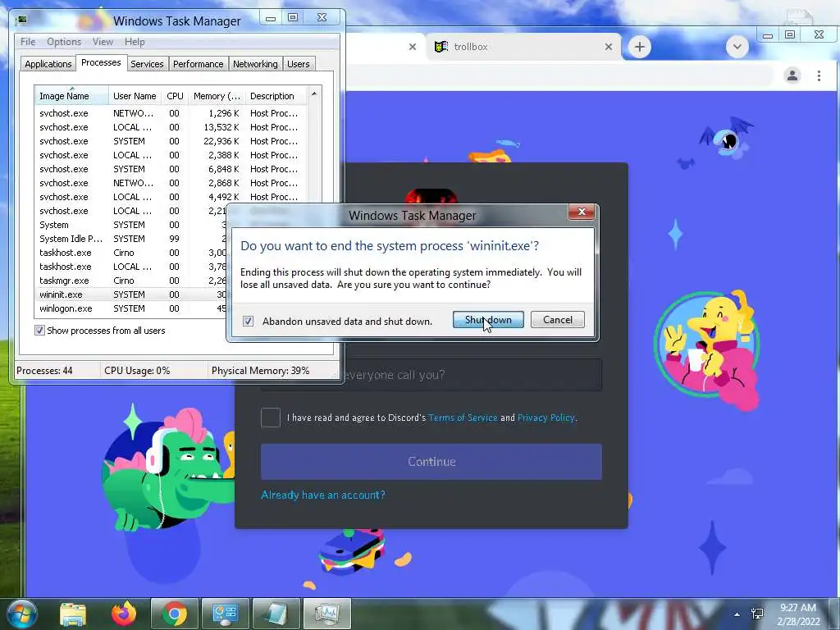The width and height of the screenshot is (840, 630).
Task: Confirm with the Shut down button
Action: 488,320
